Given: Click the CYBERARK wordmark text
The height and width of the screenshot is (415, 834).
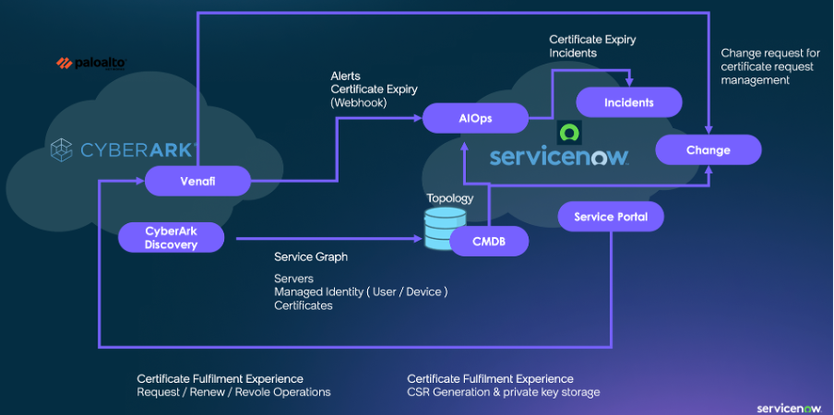Looking at the screenshot, I should click(136, 150).
